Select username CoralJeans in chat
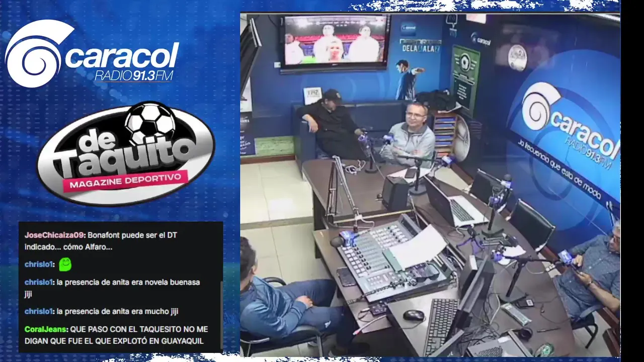This screenshot has width=644, height=362. 45,329
